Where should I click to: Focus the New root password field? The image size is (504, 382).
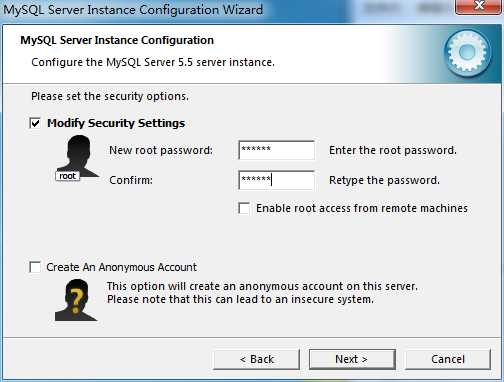tap(277, 150)
